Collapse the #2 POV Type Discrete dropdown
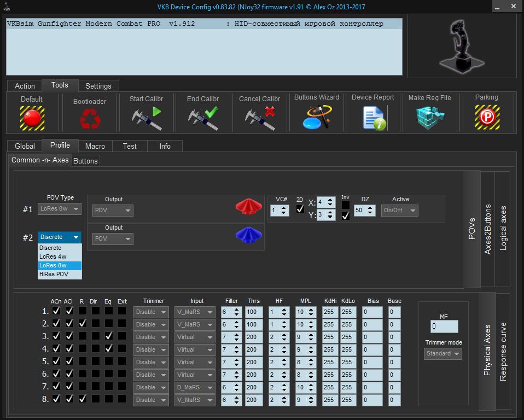The image size is (524, 420). tap(60, 237)
